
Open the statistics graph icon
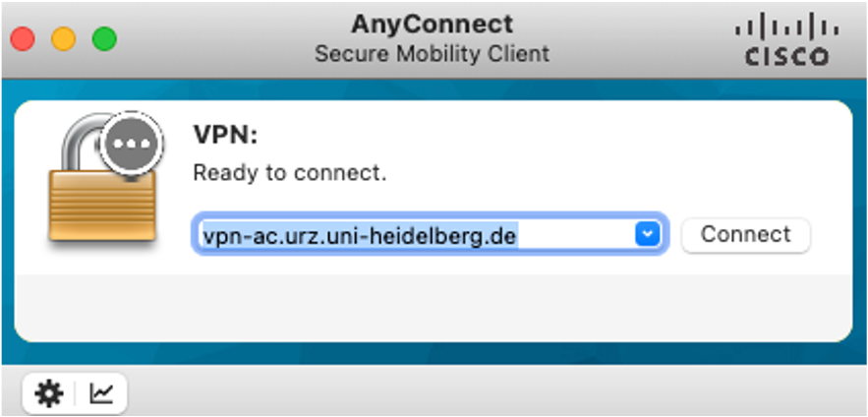[x=101, y=393]
